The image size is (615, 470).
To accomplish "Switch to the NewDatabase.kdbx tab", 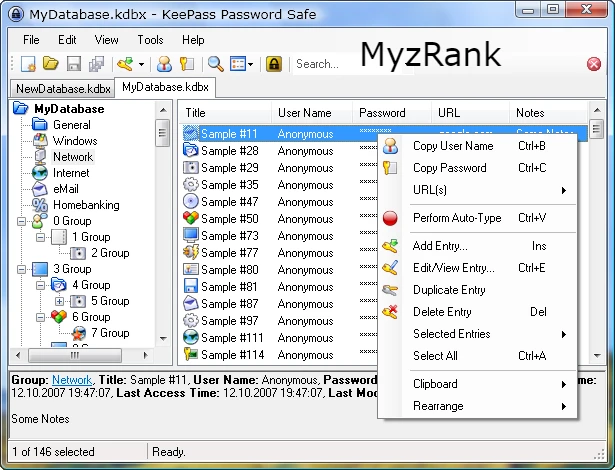I will click(63, 89).
